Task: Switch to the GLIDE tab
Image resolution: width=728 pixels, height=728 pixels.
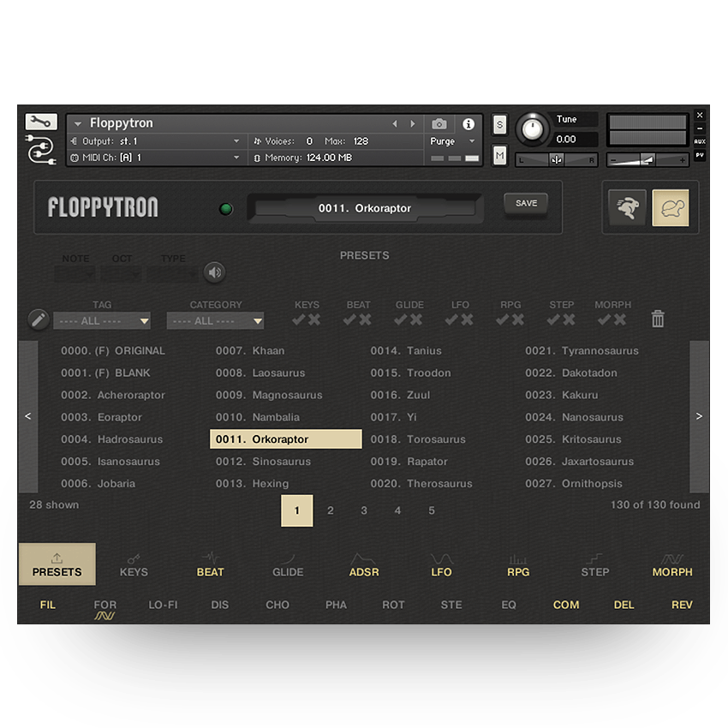Action: tap(288, 565)
